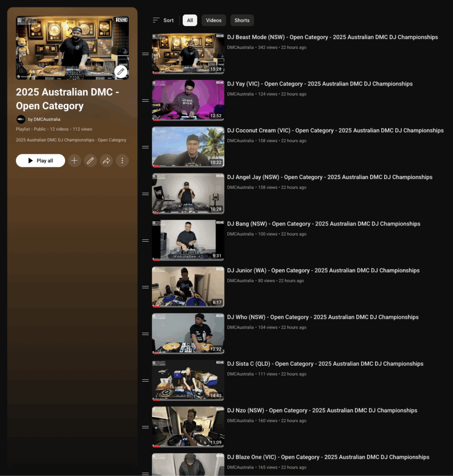Open the DMCAustralia channel link in sidebar
The height and width of the screenshot is (476, 453).
[47, 119]
